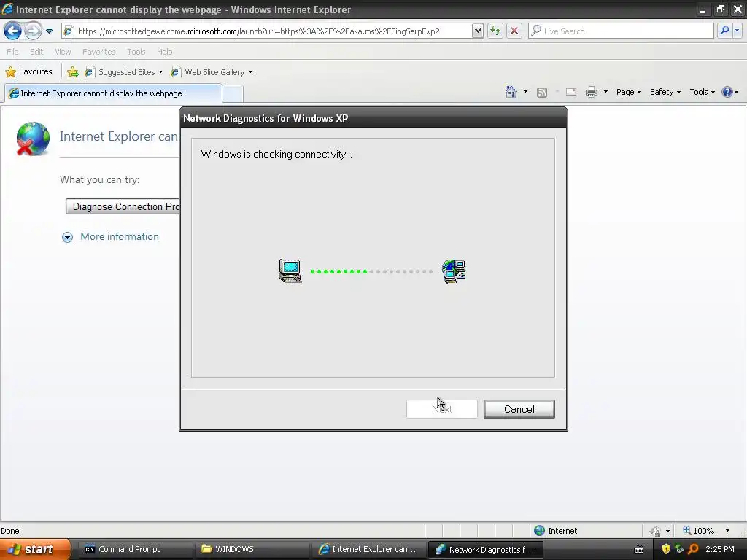Click the on-screen keyboard tray icon

coord(639,550)
